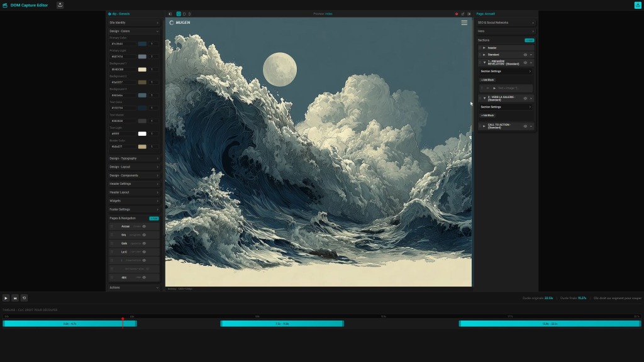Remove the Standard section with its x icon
This screenshot has height=362, width=644.
[x=531, y=55]
